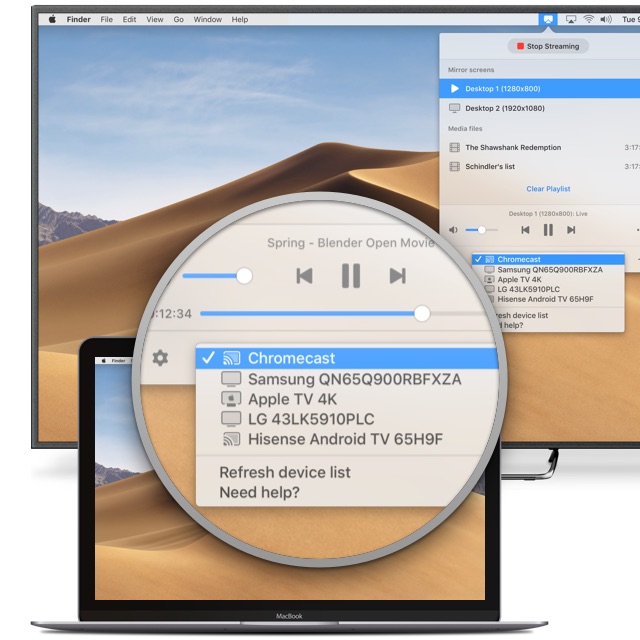Image resolution: width=640 pixels, height=640 pixels.
Task: Select Desktop 2 (1920x1080) mirror screen
Action: click(x=540, y=108)
